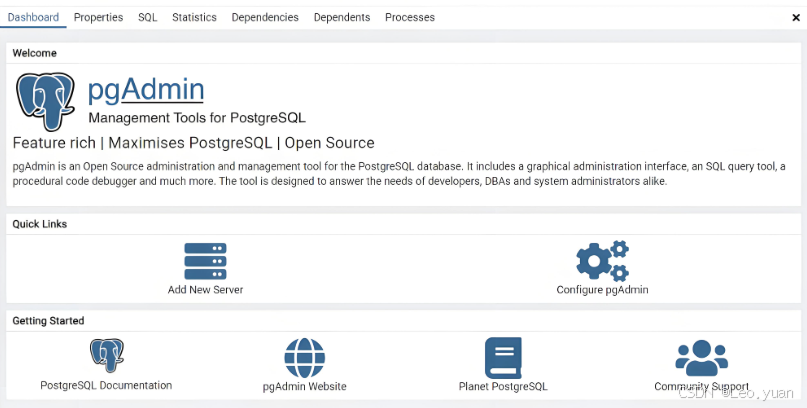807x408 pixels.
Task: Close the panel with the X button
Action: (796, 17)
